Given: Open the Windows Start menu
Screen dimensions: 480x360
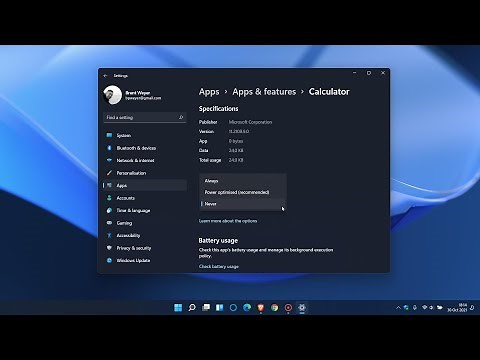Looking at the screenshot, I should [178, 307].
